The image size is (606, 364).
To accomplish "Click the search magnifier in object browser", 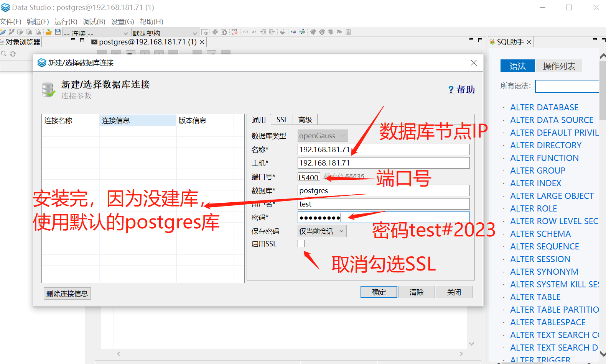I will pos(3,54).
